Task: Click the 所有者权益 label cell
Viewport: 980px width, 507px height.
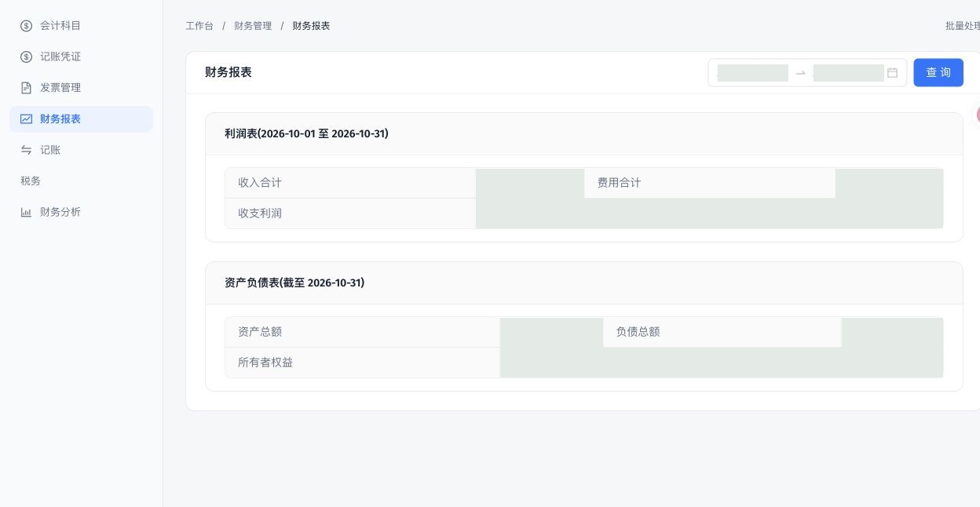Action: (363, 363)
